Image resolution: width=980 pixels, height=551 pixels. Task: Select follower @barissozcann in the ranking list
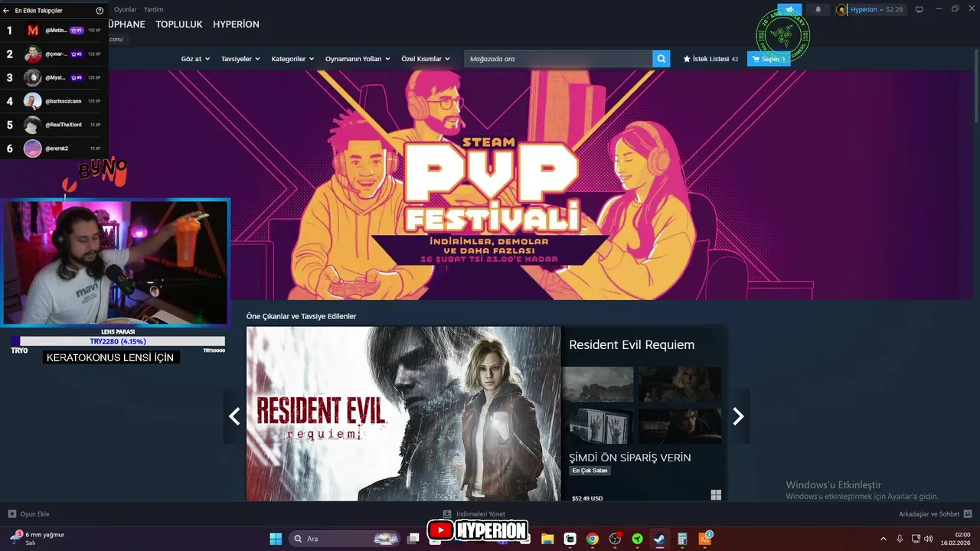[54, 101]
